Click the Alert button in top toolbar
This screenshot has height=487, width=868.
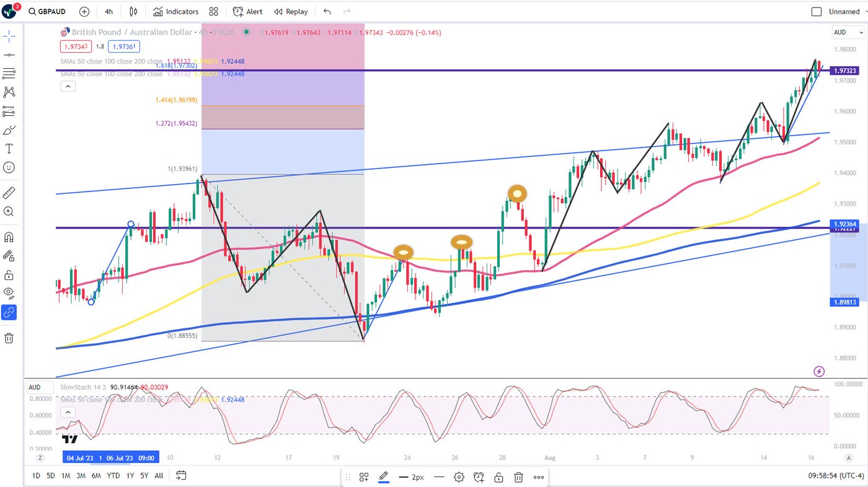(x=248, y=12)
